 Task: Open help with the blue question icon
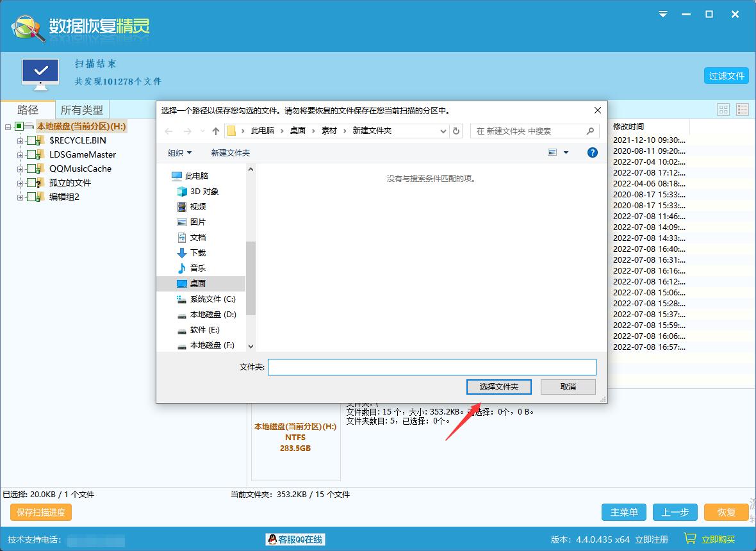593,152
